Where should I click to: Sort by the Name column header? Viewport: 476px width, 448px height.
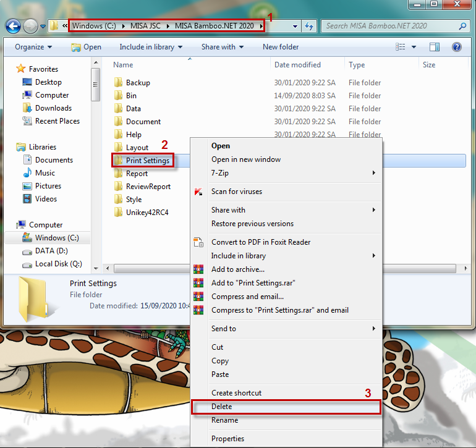(123, 65)
